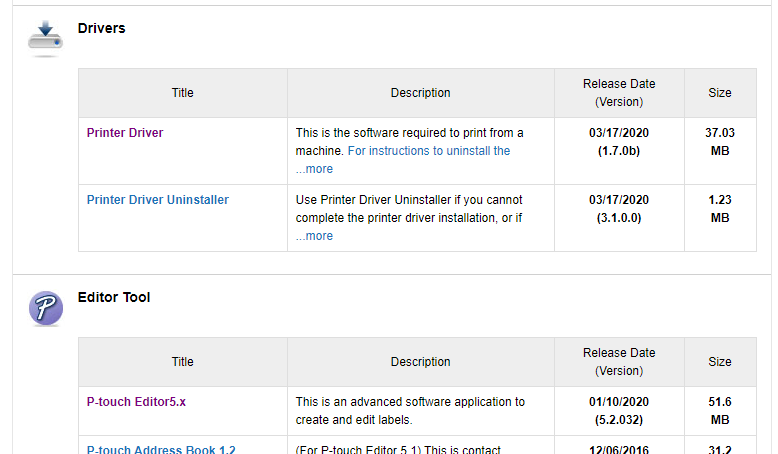Click the Drivers download icon
778x454 pixels.
point(45,38)
